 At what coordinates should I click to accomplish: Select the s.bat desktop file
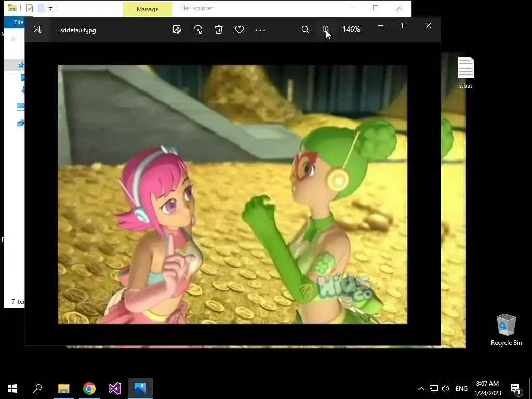(466, 73)
